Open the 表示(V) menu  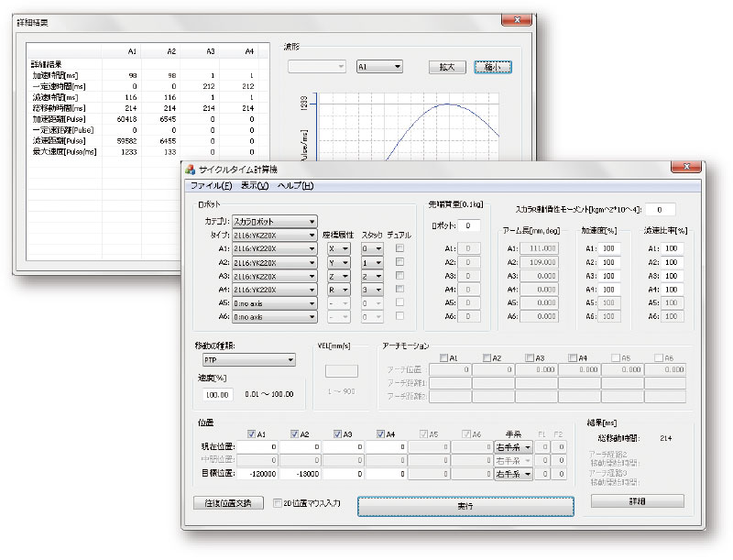(x=254, y=186)
